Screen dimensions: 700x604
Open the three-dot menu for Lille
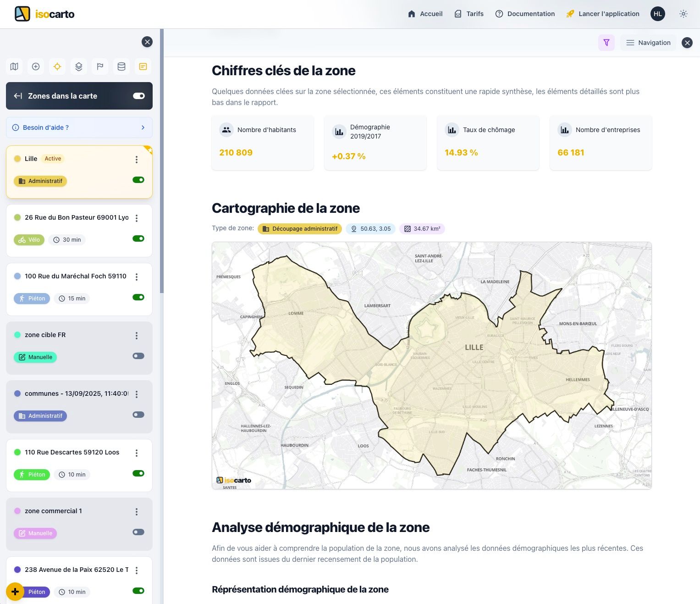point(136,159)
